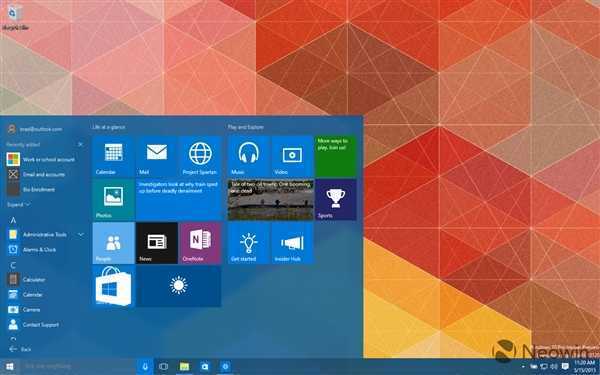Image resolution: width=600 pixels, height=375 pixels.
Task: Open the Store icon on taskbar
Action: pos(205,367)
